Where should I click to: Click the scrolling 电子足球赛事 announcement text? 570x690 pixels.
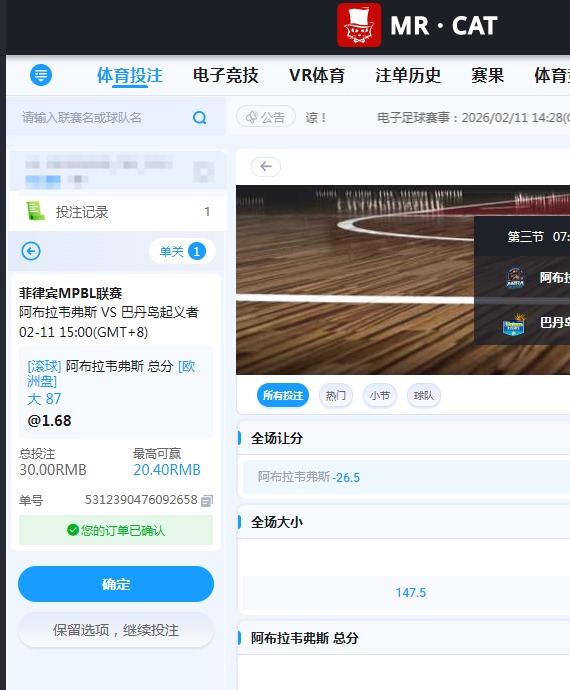click(x=473, y=117)
